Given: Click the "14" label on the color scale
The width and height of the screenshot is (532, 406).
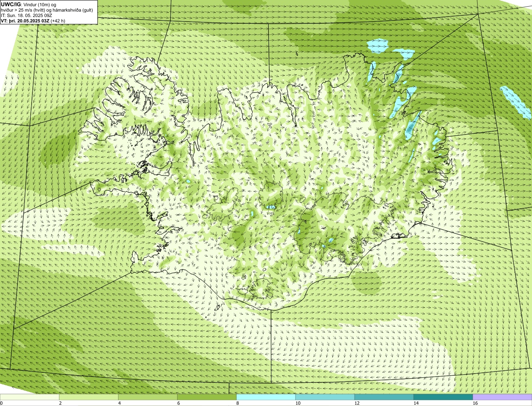Looking at the screenshot, I should 416,403.
